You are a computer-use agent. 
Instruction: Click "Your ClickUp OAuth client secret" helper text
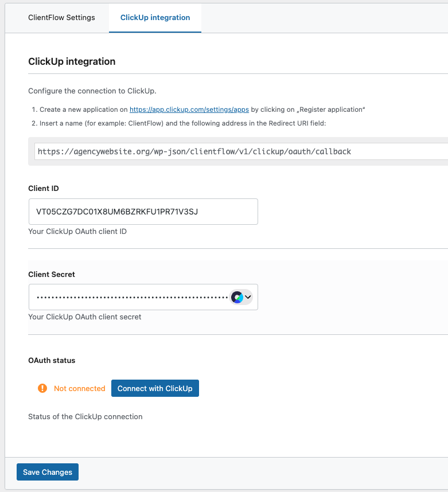point(85,317)
